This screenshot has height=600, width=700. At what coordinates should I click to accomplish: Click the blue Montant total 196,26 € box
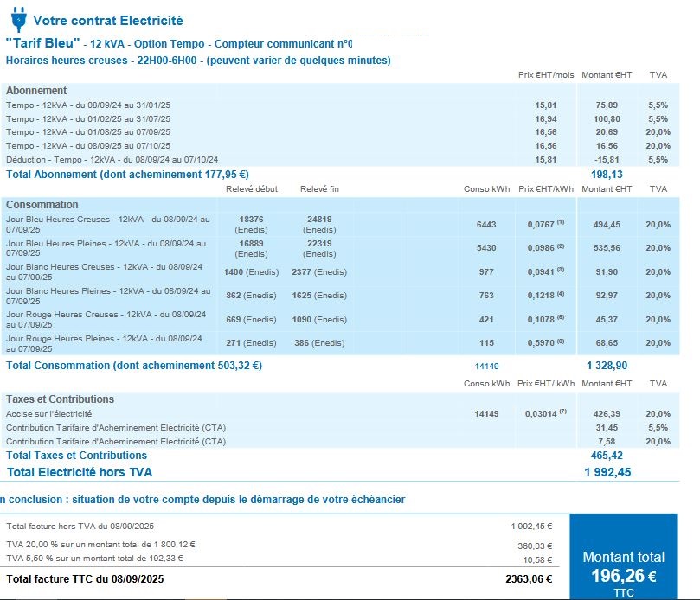tap(623, 562)
